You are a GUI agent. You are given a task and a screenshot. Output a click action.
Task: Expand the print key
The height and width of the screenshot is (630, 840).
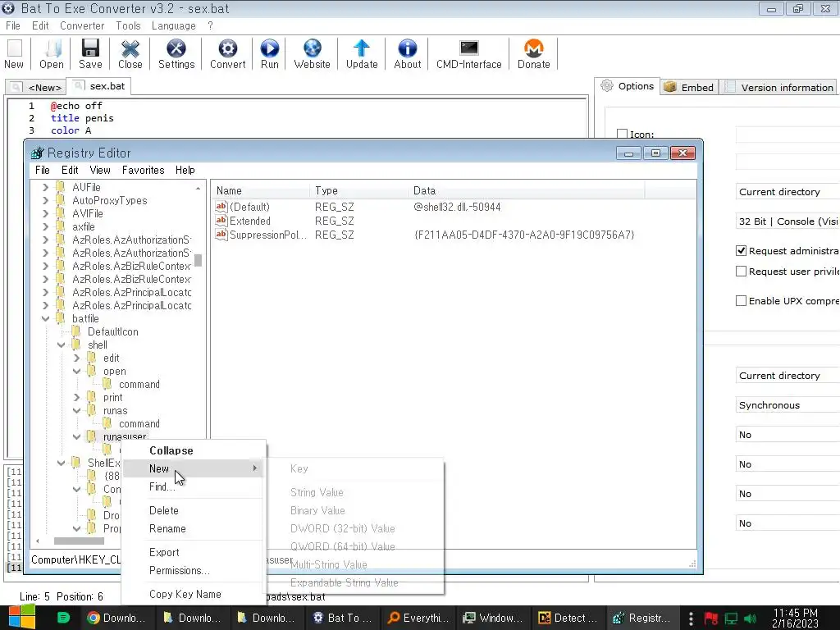pos(76,398)
